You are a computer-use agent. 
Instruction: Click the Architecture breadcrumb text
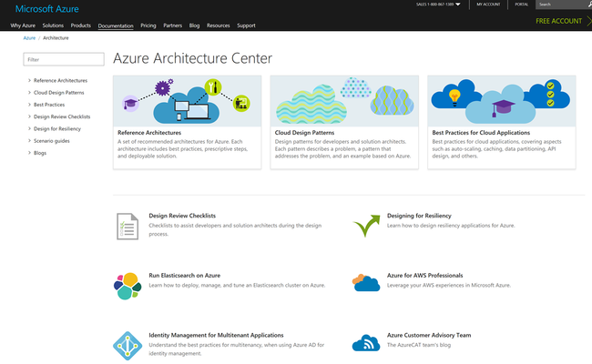pyautogui.click(x=56, y=37)
